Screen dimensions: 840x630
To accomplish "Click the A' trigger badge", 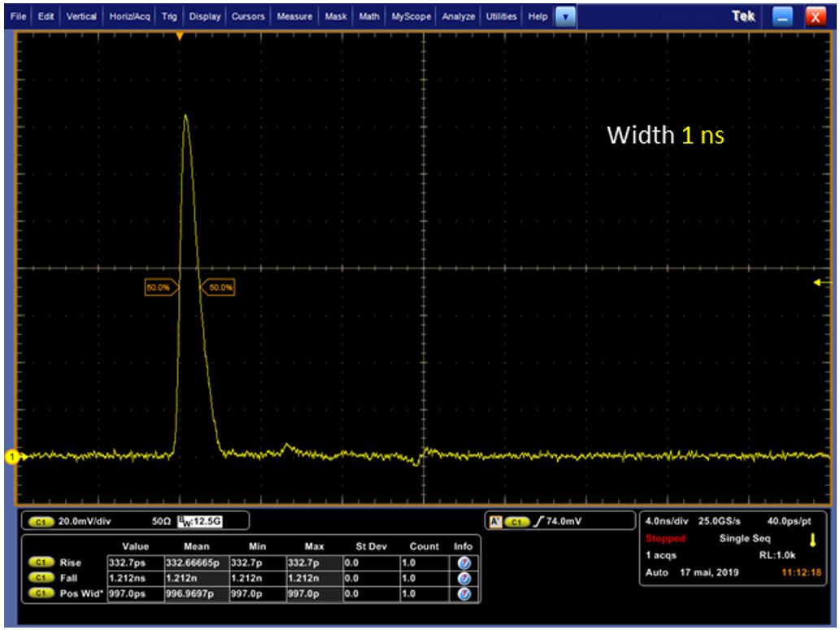I will (495, 521).
